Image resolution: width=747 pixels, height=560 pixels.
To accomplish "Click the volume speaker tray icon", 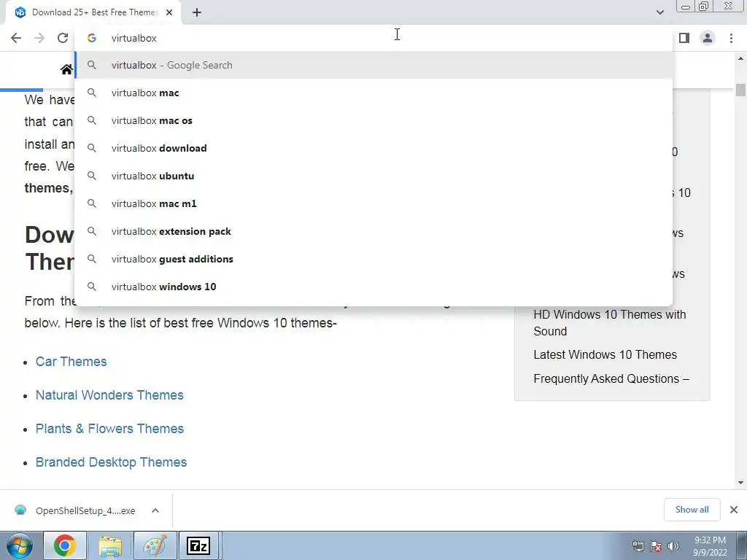I will coord(673,546).
